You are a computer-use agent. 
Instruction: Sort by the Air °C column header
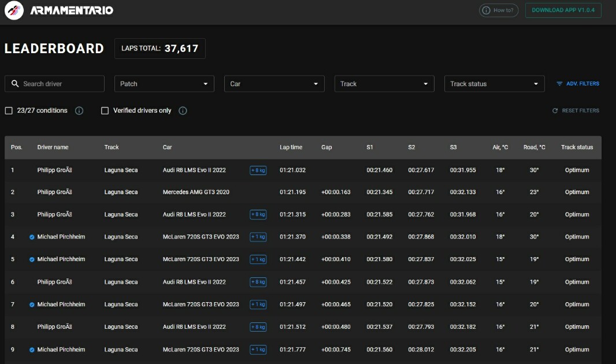coord(500,147)
